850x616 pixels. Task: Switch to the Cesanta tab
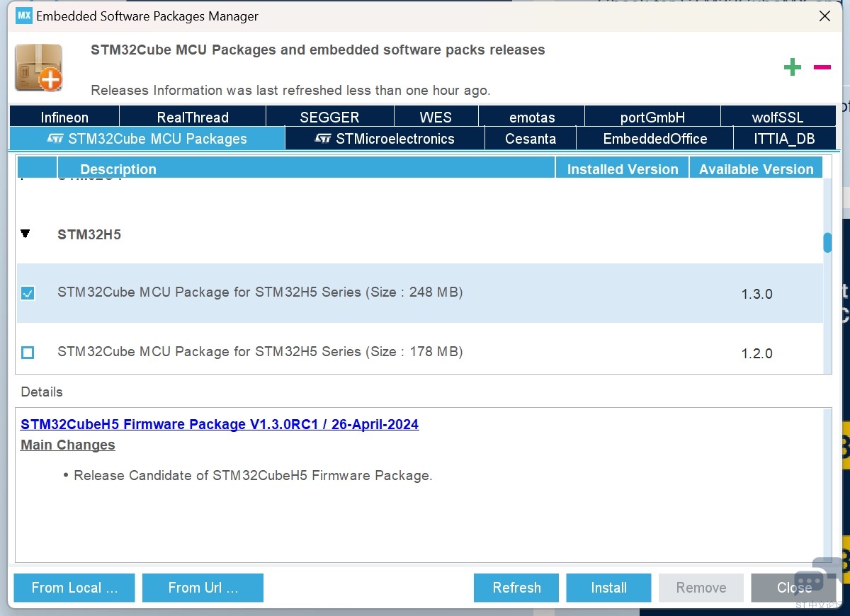click(x=531, y=138)
